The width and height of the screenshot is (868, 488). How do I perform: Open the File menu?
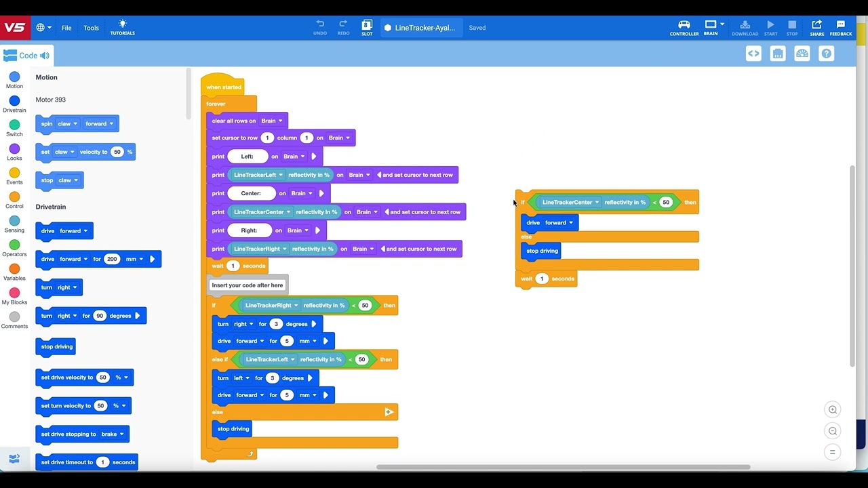pos(66,28)
